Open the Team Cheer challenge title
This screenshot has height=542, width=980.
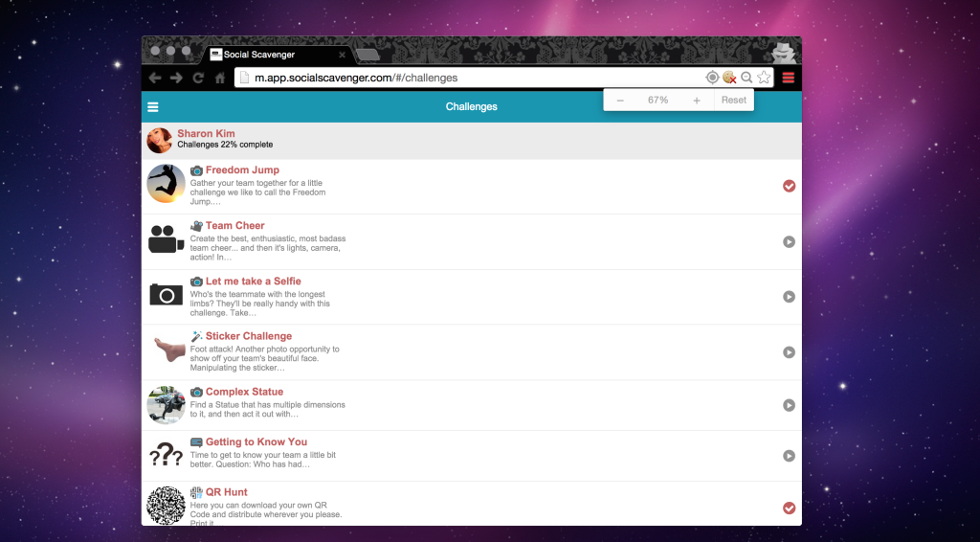(x=235, y=226)
